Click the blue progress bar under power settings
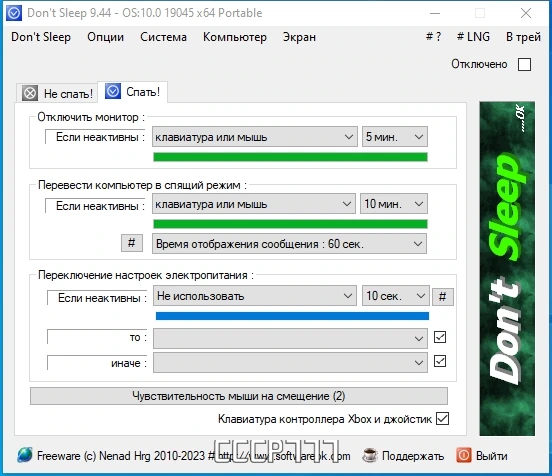Viewport: 552px width, 476px height. click(292, 316)
